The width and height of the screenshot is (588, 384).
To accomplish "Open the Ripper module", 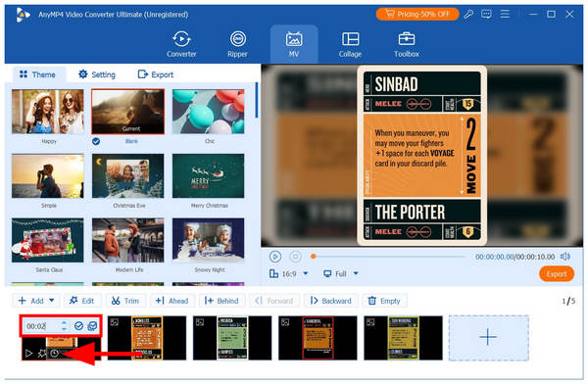I will pyautogui.click(x=238, y=44).
